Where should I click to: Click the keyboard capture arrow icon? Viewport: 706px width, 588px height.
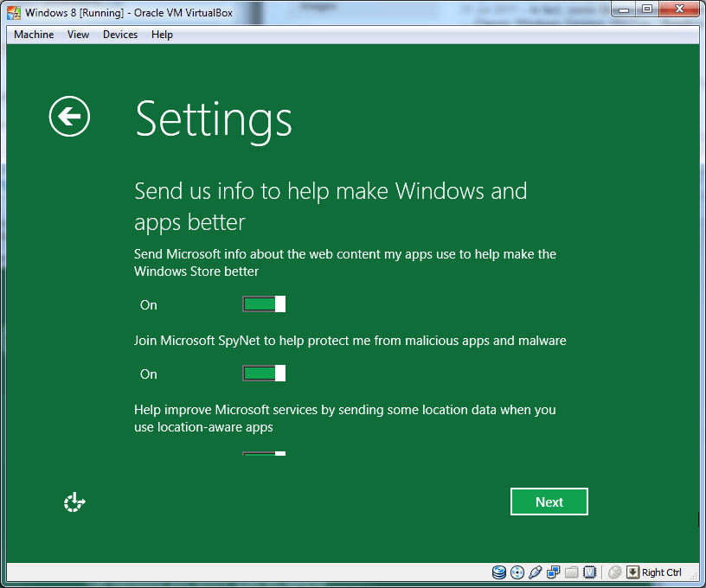click(632, 572)
